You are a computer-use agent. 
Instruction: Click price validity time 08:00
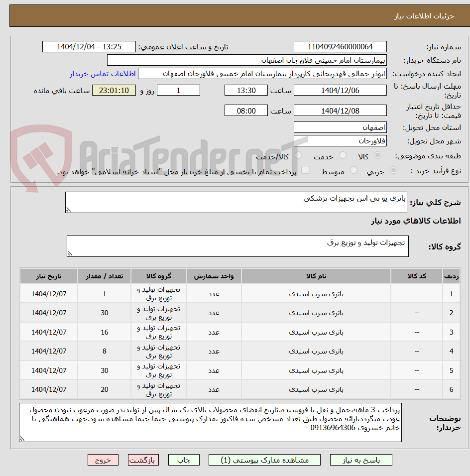point(246,111)
